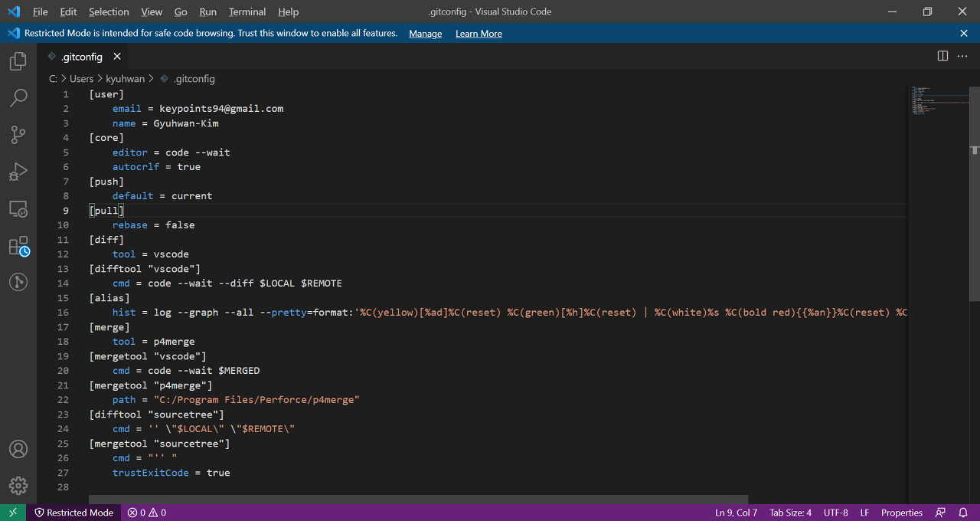Click the remote window indicator in status bar
Viewport: 980px width, 521px height.
[x=13, y=513]
